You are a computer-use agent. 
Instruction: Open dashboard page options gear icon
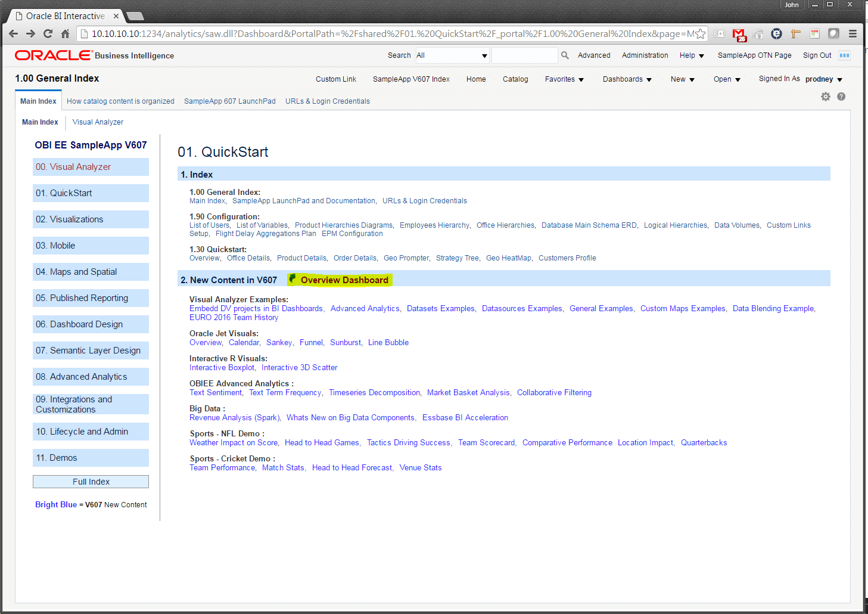[825, 97]
